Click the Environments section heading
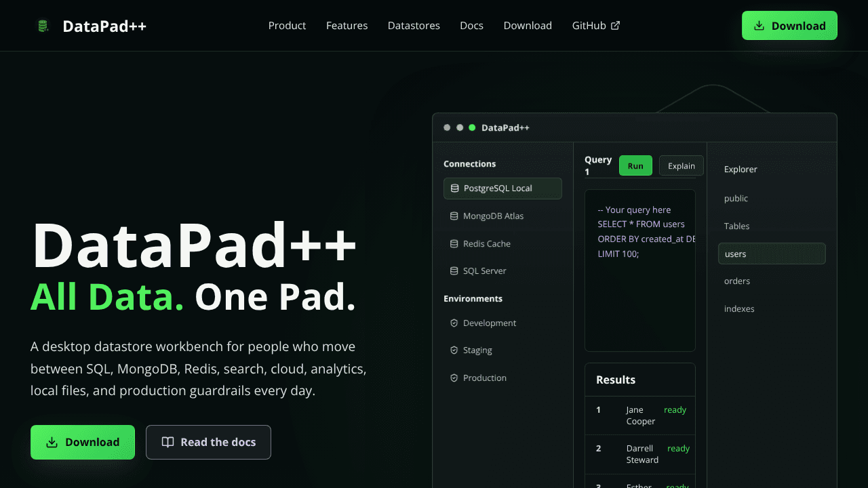Image resolution: width=868 pixels, height=488 pixels. [x=473, y=299]
